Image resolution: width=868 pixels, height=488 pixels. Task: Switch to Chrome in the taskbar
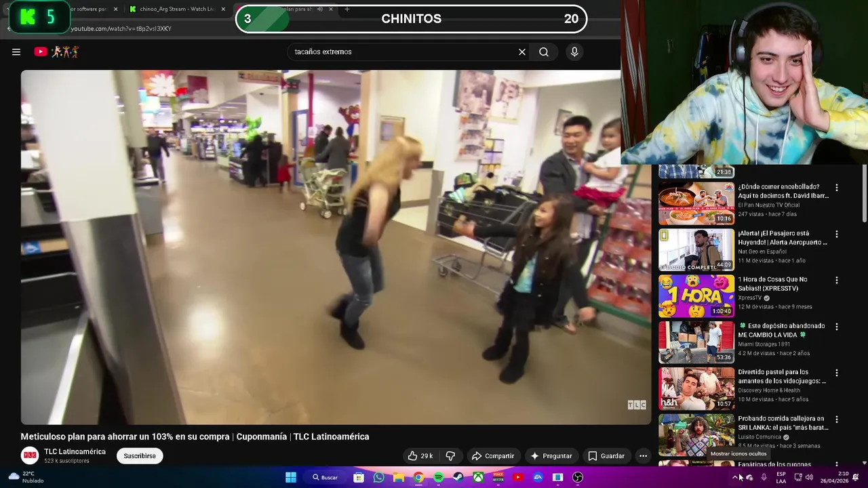[x=418, y=477]
